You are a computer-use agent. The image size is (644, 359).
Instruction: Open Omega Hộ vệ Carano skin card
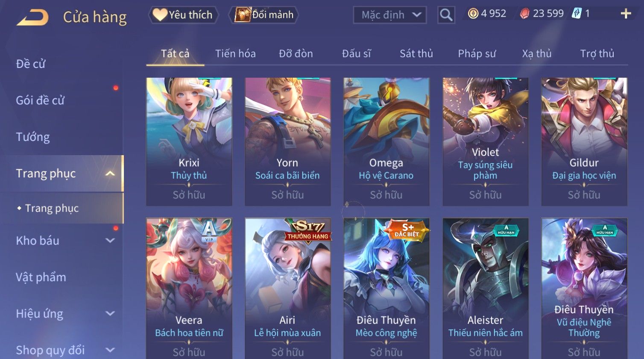(x=386, y=141)
